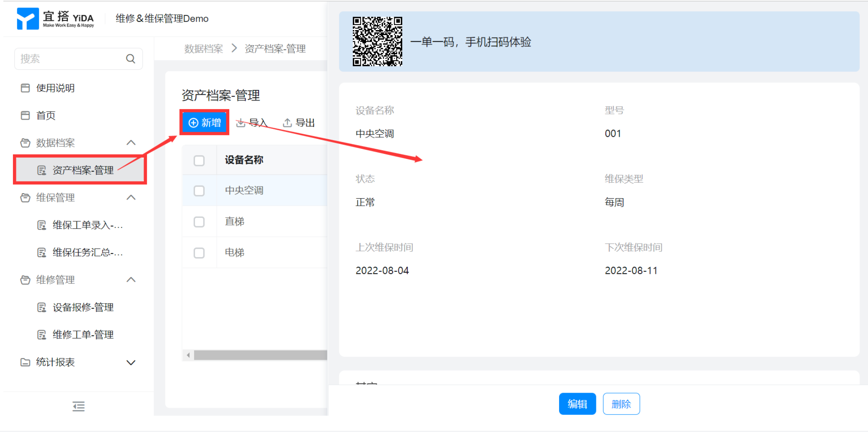Collapse the 维修管理 section chevron

[x=131, y=280]
